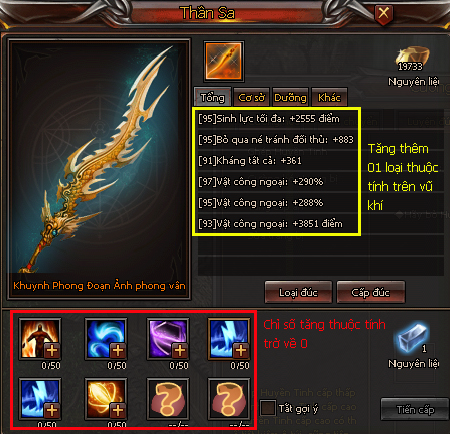The image size is (450, 434).
Task: Click the Loại đúc button
Action: (x=298, y=292)
